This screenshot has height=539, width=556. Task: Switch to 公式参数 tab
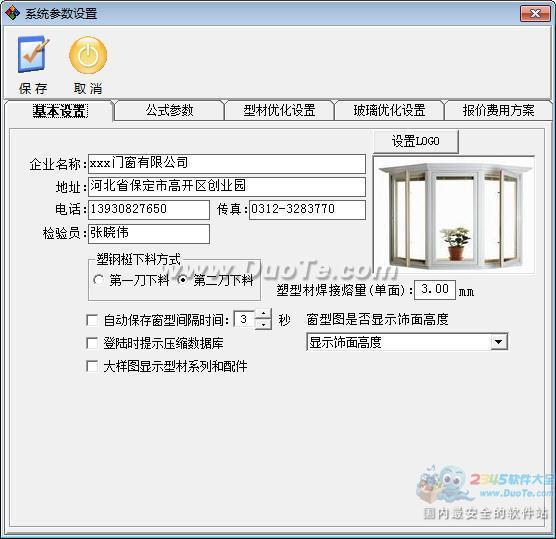pos(169,110)
